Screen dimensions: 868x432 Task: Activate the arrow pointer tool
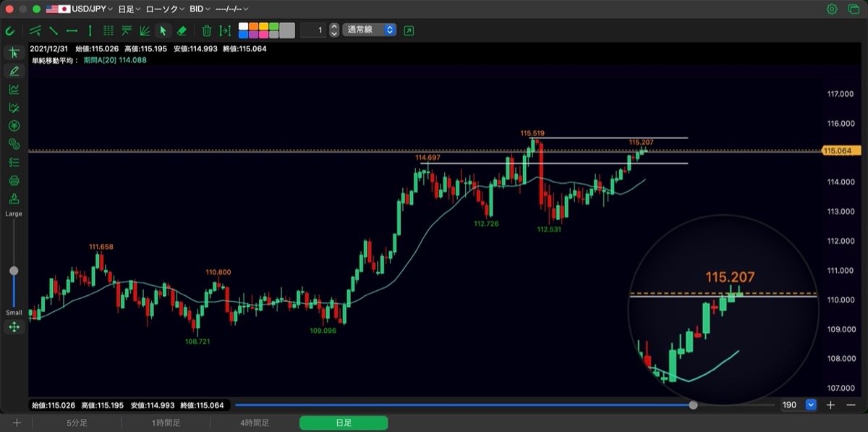pos(163,30)
